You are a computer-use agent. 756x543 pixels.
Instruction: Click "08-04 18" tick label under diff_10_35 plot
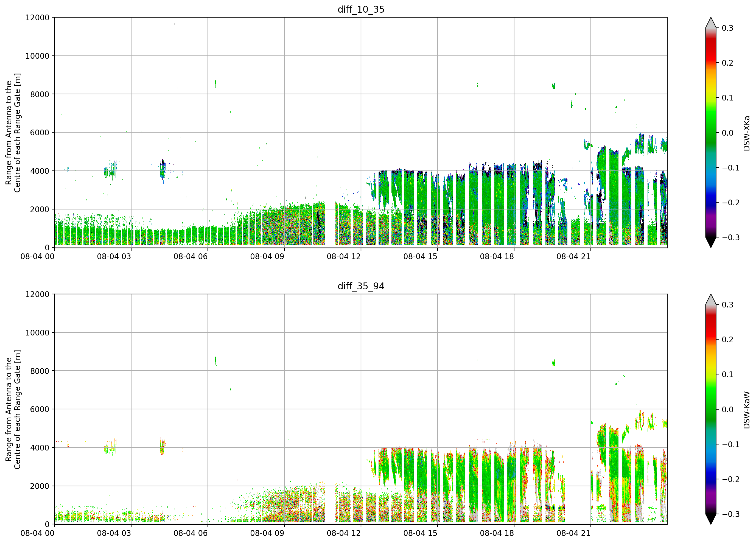[x=497, y=256]
